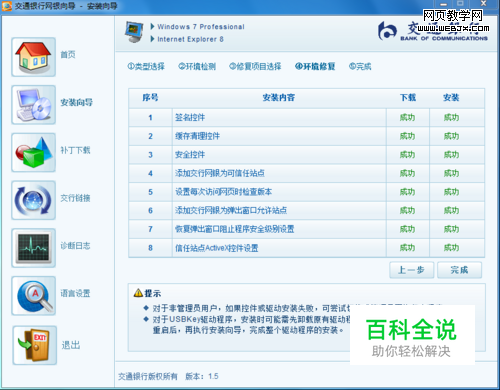Select the 安装向导 computer-and-disc icon

(x=33, y=105)
